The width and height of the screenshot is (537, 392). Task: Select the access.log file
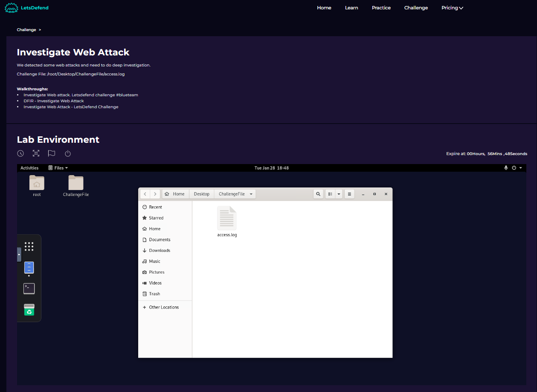point(227,222)
